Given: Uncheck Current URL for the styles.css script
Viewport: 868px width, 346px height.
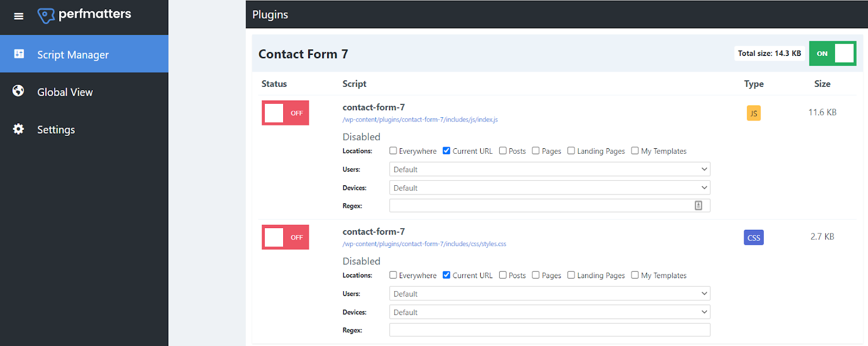Looking at the screenshot, I should click(x=446, y=275).
